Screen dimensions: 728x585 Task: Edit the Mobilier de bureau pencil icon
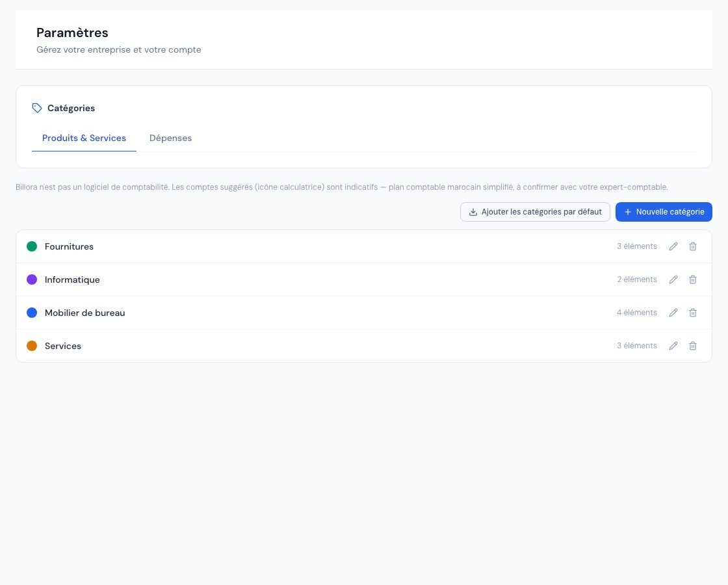click(x=673, y=313)
